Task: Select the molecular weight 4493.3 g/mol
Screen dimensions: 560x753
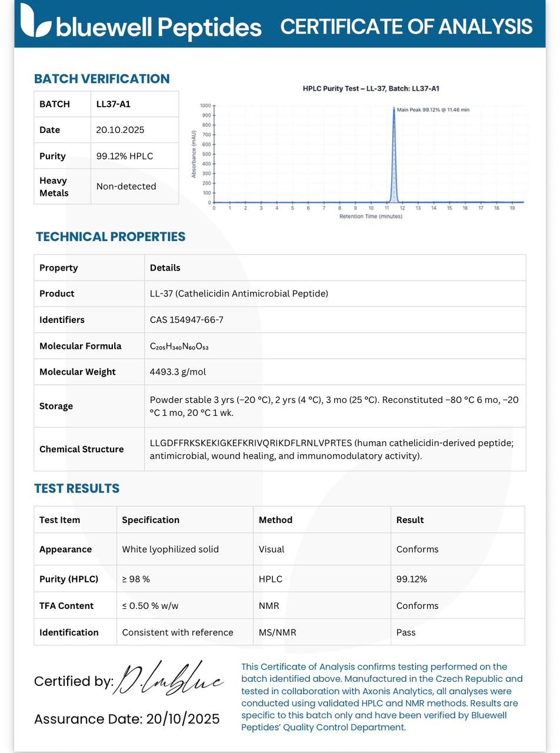Action: coord(178,372)
